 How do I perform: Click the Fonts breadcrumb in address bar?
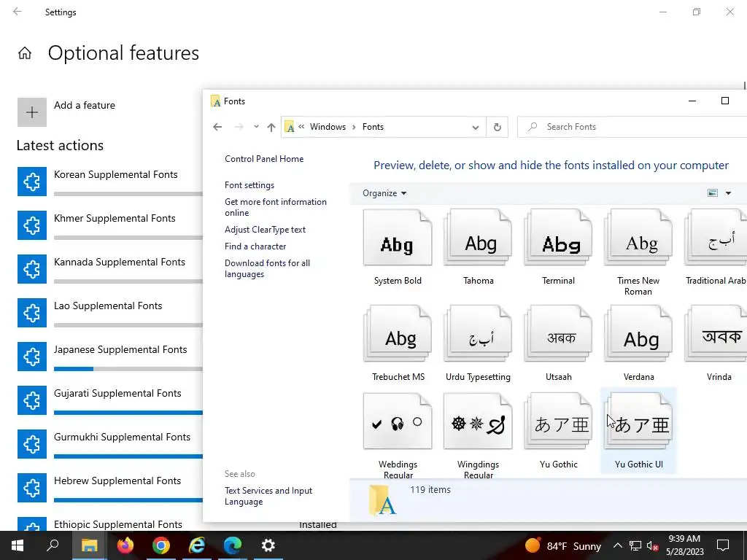coord(373,127)
